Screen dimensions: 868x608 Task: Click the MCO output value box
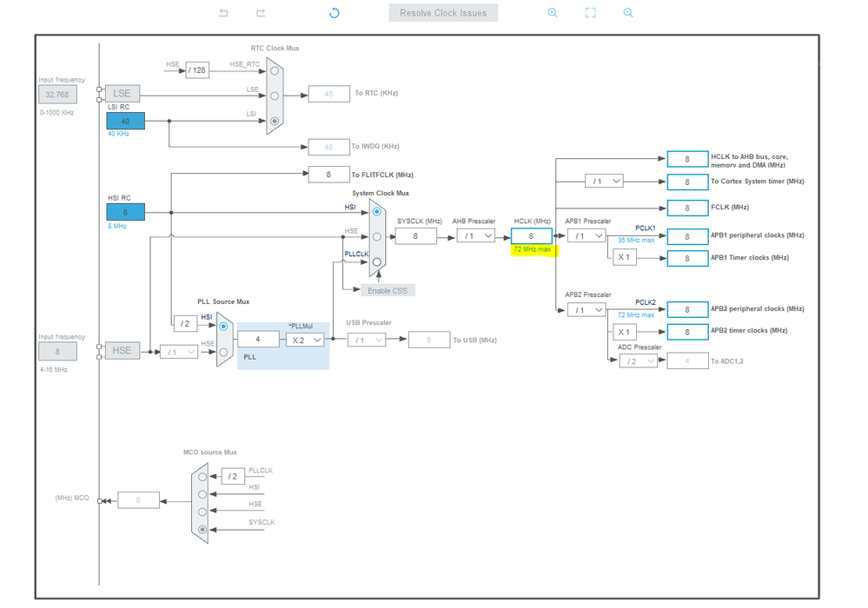pos(138,500)
